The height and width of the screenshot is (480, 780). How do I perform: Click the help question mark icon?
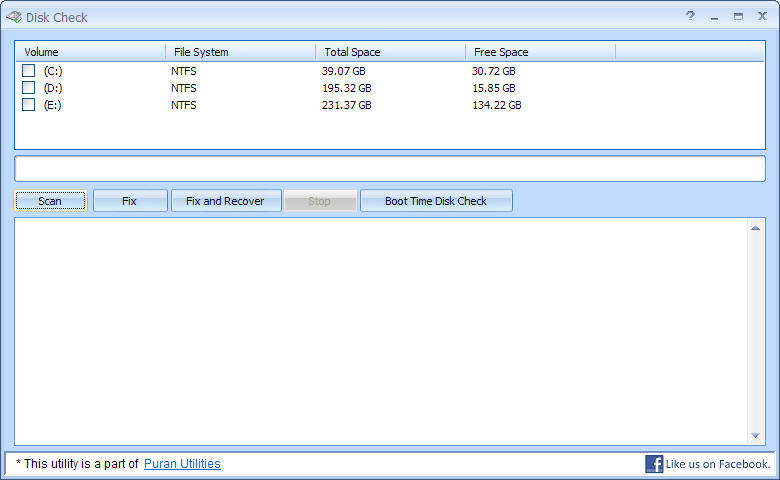point(690,17)
